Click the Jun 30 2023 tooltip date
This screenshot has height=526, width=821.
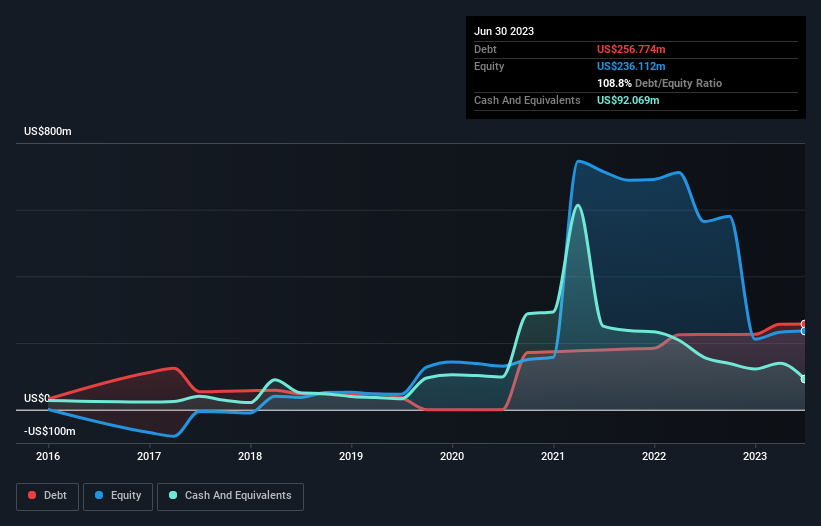(504, 31)
